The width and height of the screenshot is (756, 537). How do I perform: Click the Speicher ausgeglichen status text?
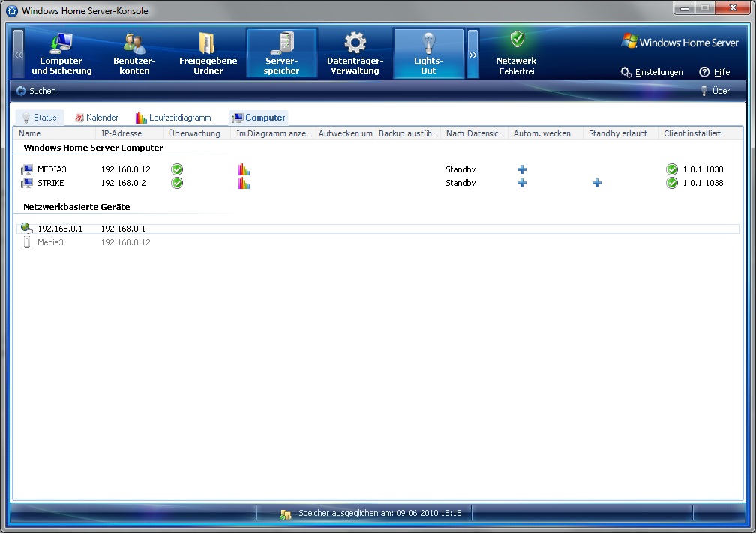coord(380,514)
